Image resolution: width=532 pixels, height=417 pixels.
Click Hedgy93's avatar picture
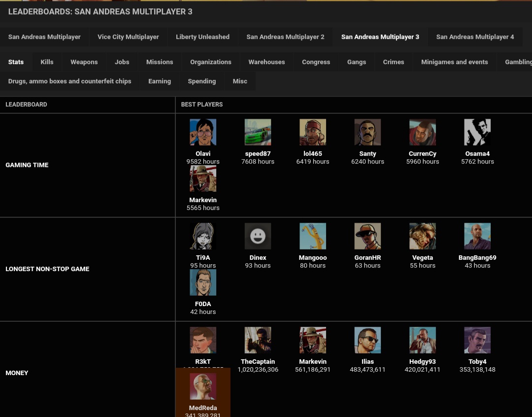[x=423, y=340]
